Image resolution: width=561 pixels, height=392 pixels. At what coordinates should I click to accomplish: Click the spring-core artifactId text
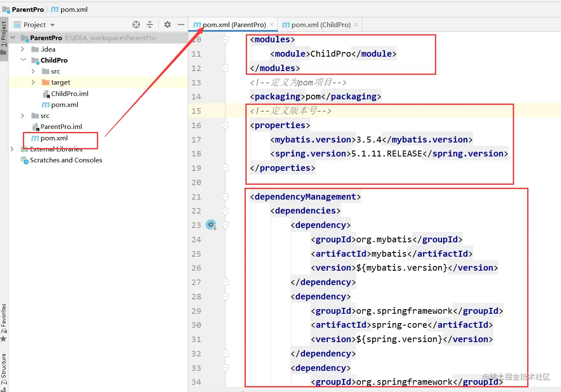[x=399, y=325]
